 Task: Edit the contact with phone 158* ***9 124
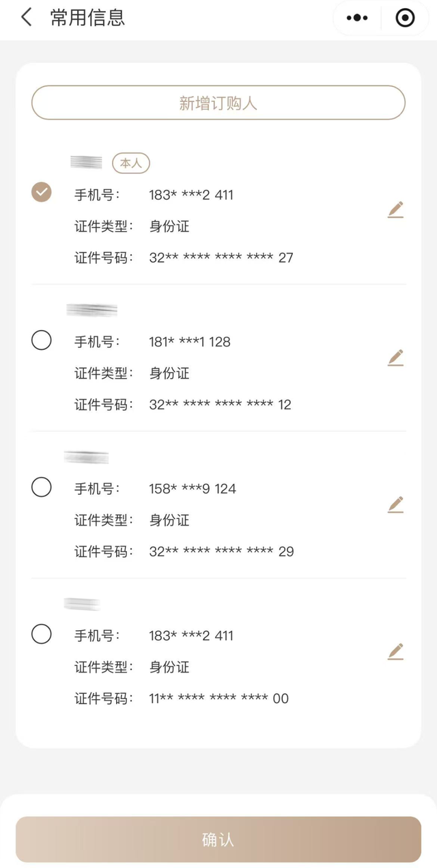coord(396,504)
